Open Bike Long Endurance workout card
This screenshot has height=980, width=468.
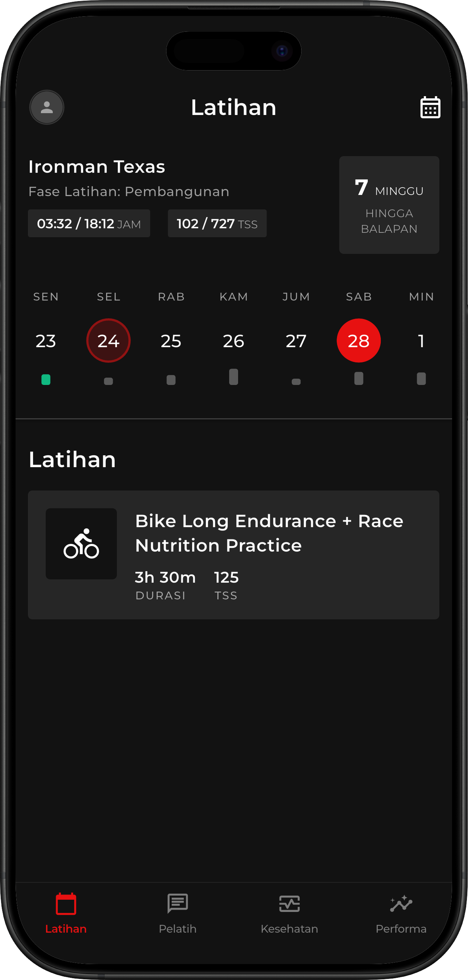click(269, 555)
